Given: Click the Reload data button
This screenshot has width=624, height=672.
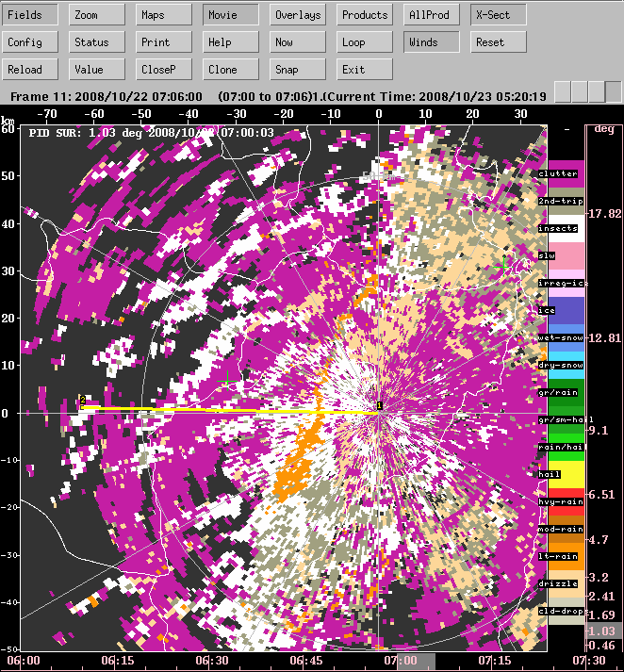Looking at the screenshot, I should tap(31, 70).
